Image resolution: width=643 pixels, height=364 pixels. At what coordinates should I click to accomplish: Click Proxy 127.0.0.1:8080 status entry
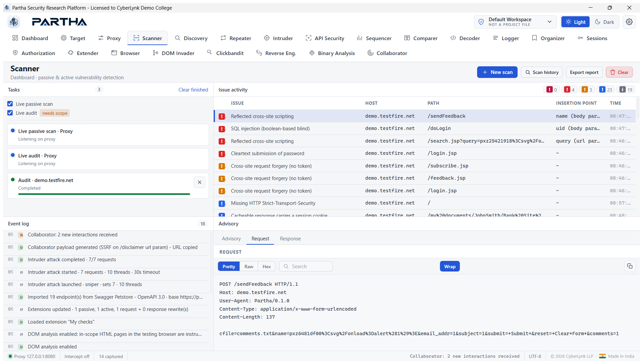[32, 356]
